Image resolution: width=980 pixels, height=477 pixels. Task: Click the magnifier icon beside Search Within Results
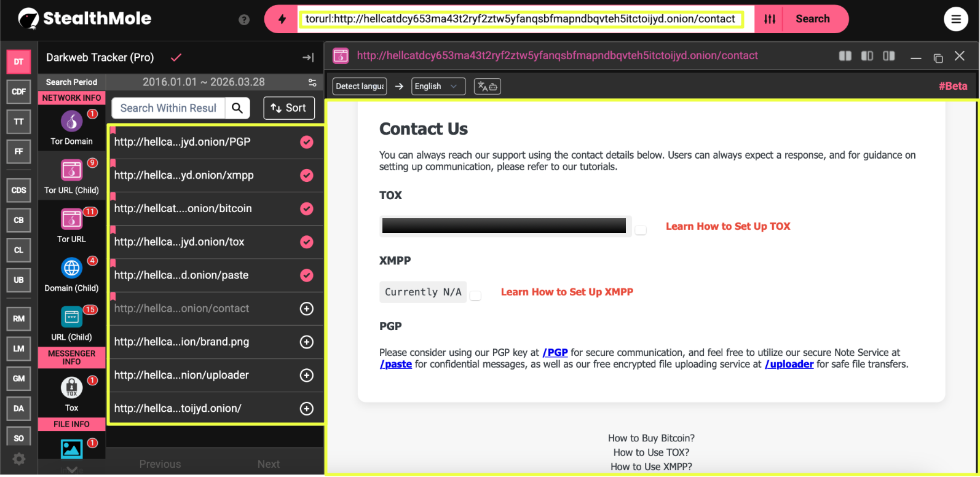tap(237, 108)
